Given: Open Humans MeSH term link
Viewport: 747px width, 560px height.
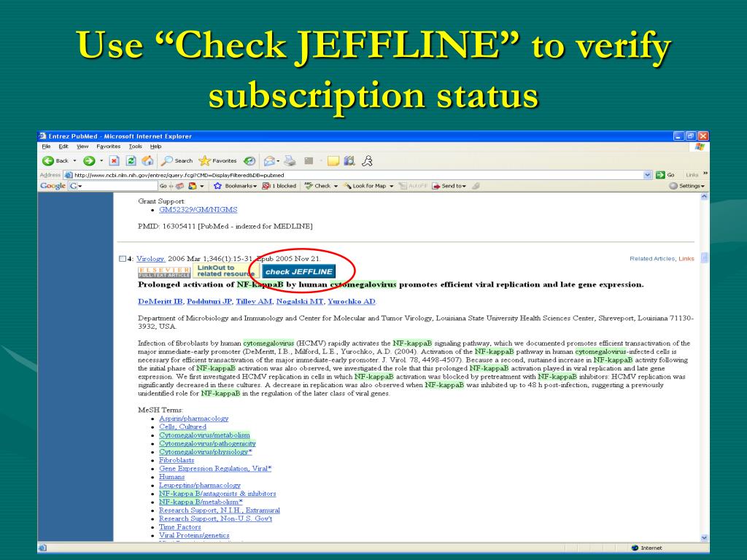Looking at the screenshot, I should (172, 477).
